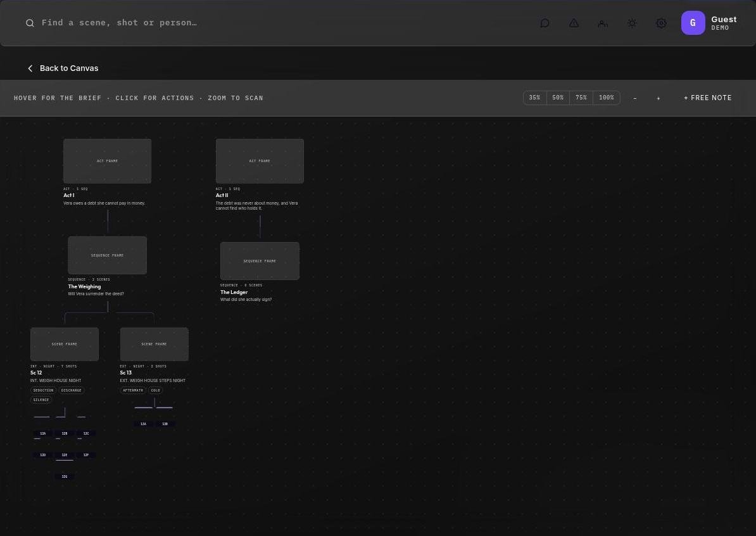Switch zoom preset to 75%

coord(581,98)
